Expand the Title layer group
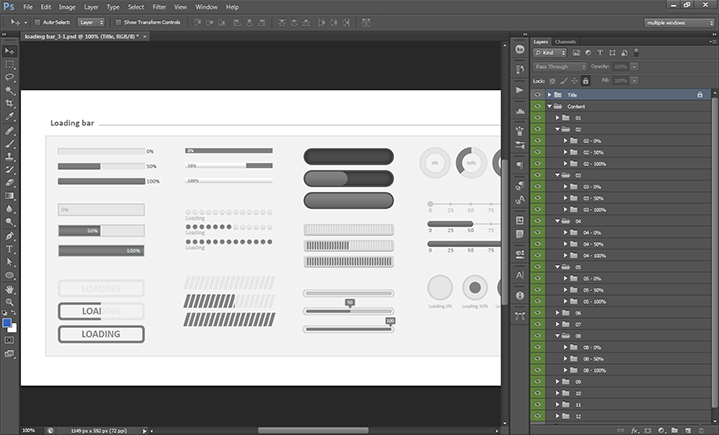The image size is (719, 435). pyautogui.click(x=549, y=94)
